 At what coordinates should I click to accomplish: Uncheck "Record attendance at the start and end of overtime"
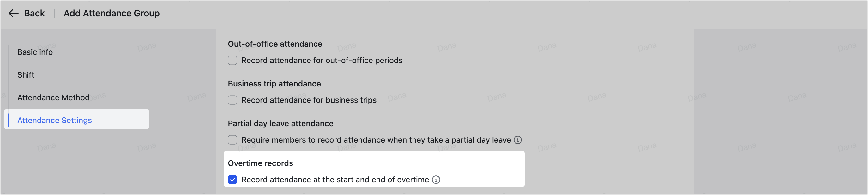[232, 180]
